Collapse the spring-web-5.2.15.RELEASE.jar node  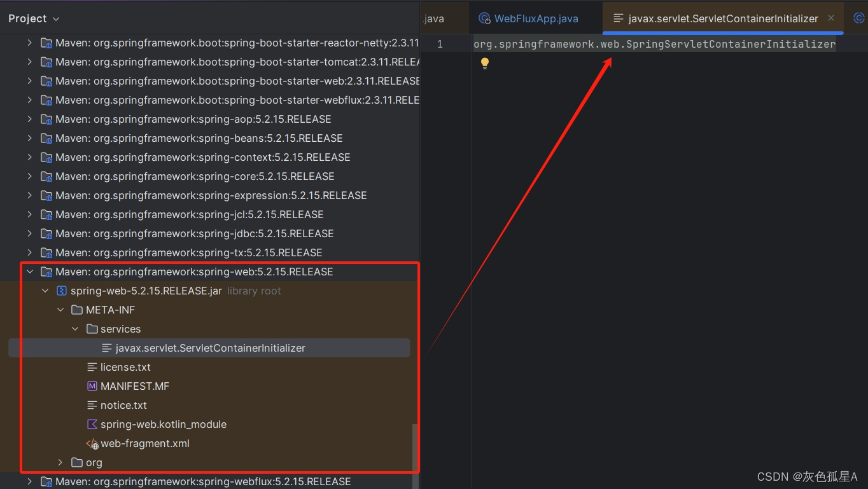click(45, 291)
